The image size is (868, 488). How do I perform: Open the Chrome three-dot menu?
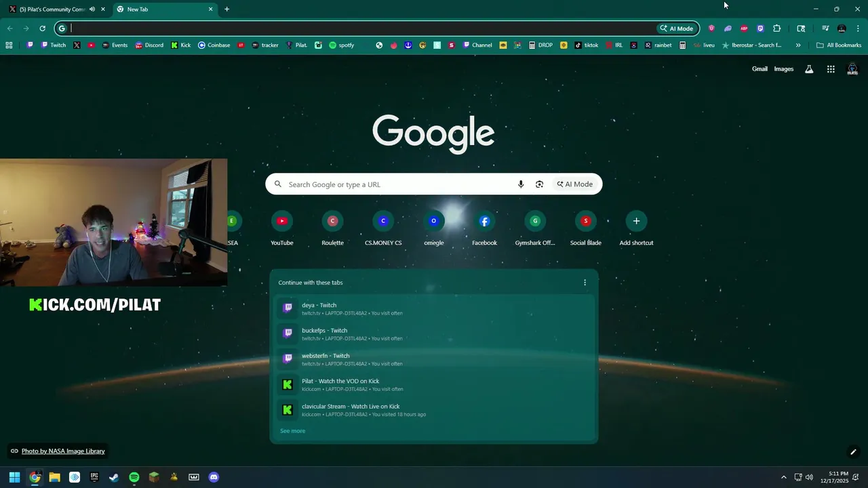pyautogui.click(x=858, y=28)
